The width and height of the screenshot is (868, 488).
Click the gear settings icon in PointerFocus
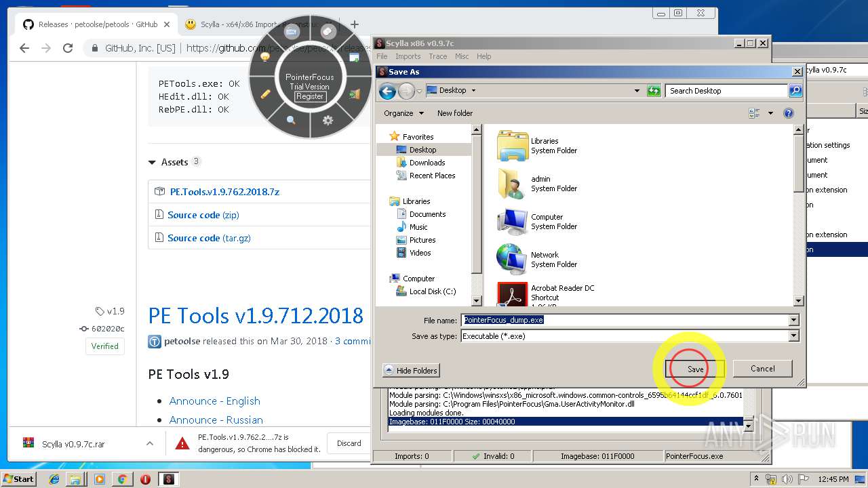click(x=328, y=120)
